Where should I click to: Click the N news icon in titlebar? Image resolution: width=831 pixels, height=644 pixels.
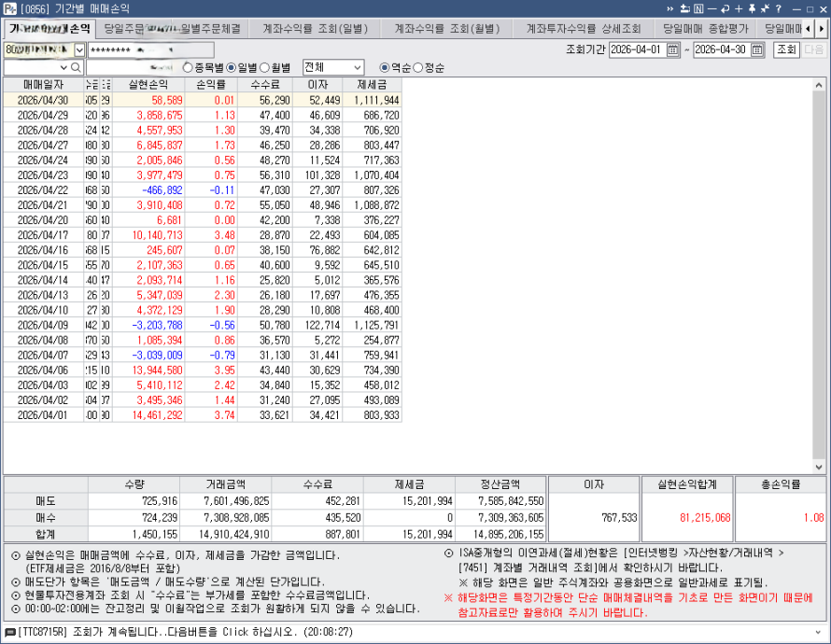click(x=698, y=8)
